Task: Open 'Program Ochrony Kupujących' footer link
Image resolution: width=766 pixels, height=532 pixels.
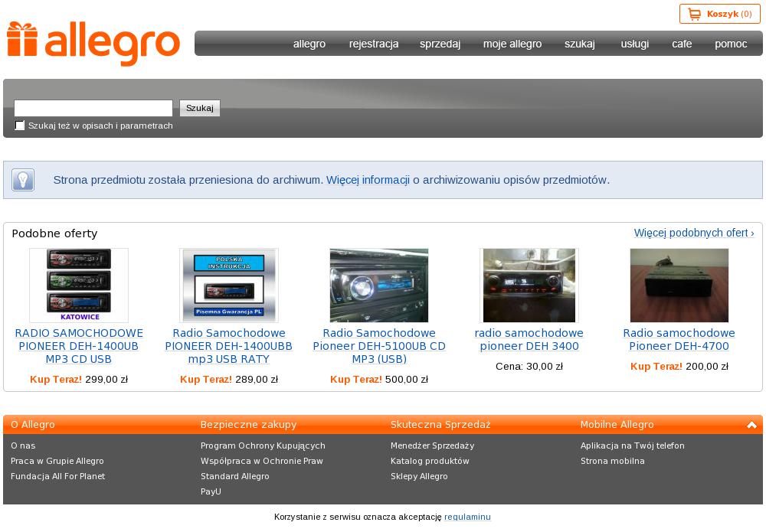Action: [x=263, y=446]
